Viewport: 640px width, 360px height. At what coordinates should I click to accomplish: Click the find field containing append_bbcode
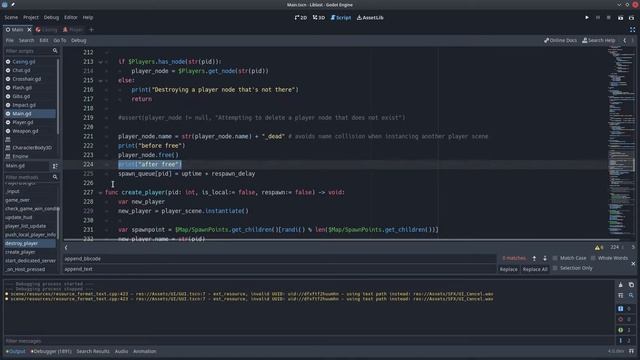pyautogui.click(x=279, y=259)
